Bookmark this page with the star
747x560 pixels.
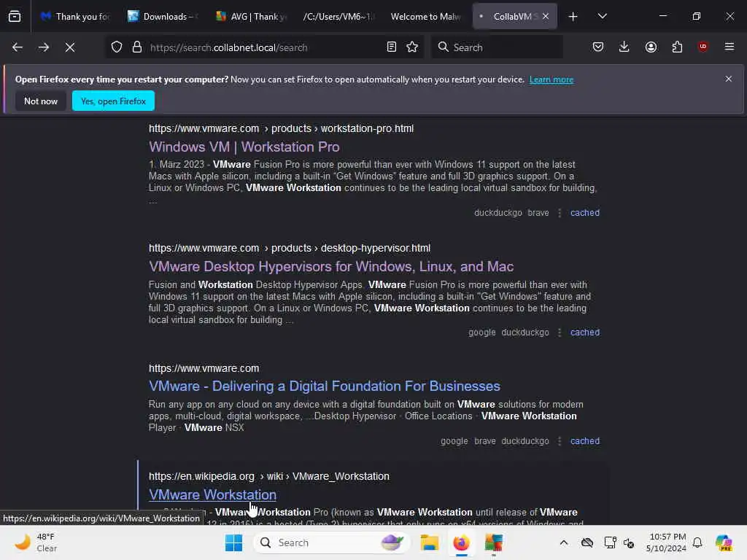click(x=412, y=47)
